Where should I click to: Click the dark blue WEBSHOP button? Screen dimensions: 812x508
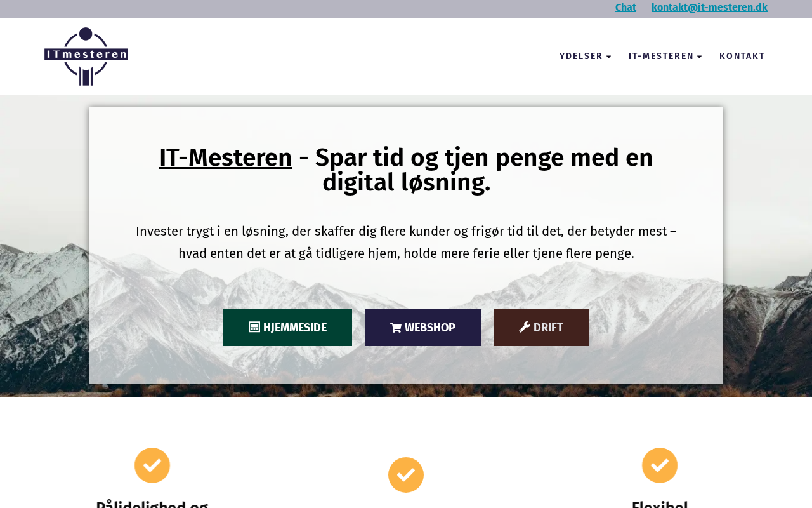click(x=422, y=328)
